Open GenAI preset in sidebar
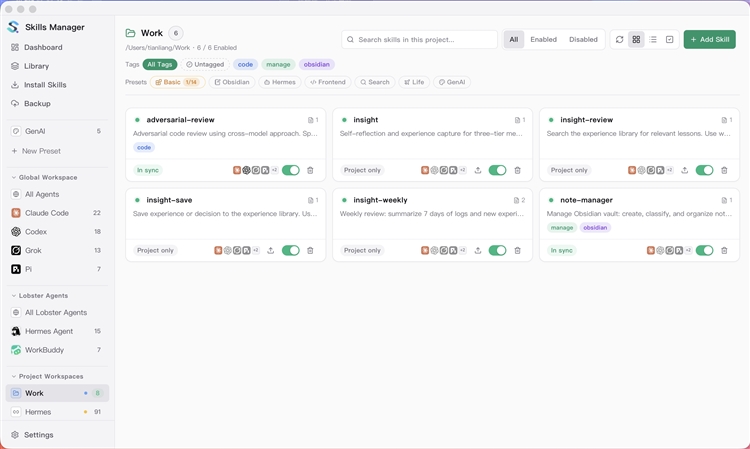 coord(57,131)
